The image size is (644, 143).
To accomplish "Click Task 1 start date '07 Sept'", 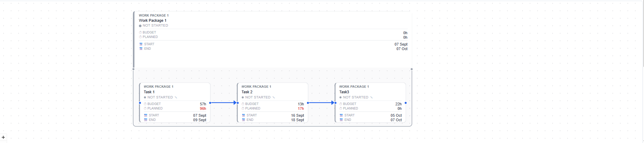I will point(200,115).
